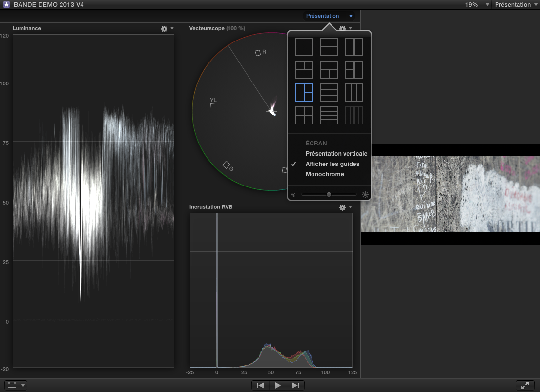Click the Vecteurscope YL target box
The width and height of the screenshot is (540, 392).
tap(213, 106)
